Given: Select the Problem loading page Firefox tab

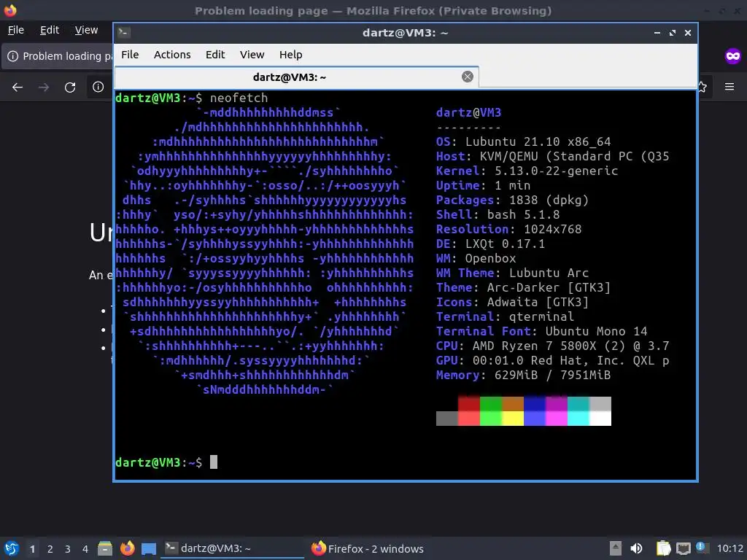Looking at the screenshot, I should click(x=58, y=56).
